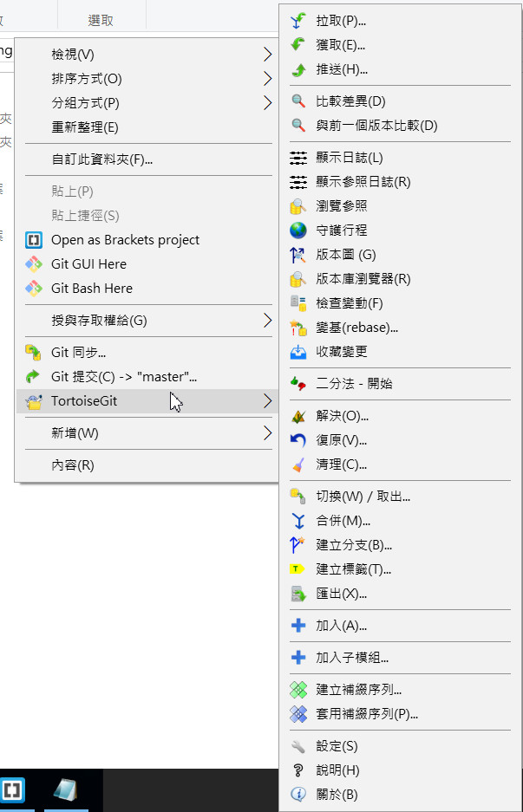Expand the New (新增) submenu arrow

pyautogui.click(x=267, y=432)
